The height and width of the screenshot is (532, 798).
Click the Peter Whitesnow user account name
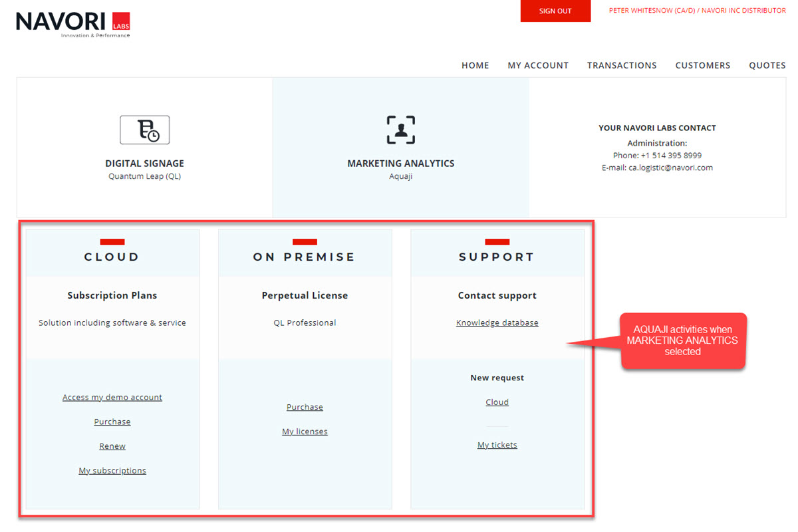[697, 11]
